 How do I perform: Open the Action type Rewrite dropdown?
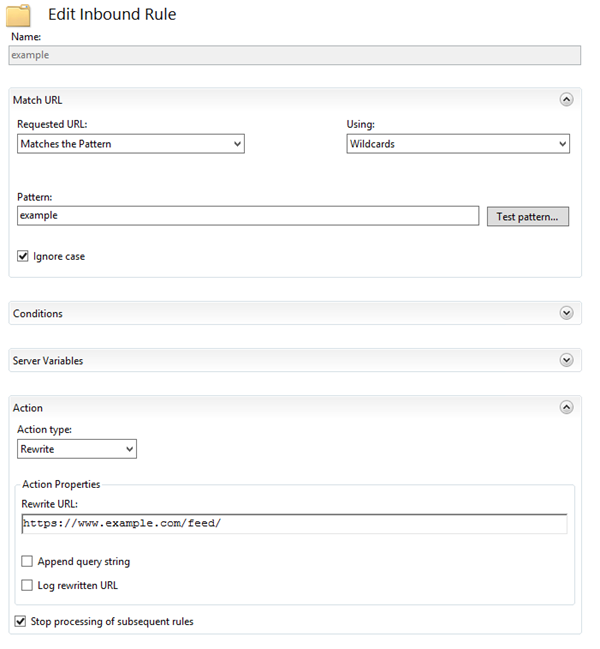(77, 449)
